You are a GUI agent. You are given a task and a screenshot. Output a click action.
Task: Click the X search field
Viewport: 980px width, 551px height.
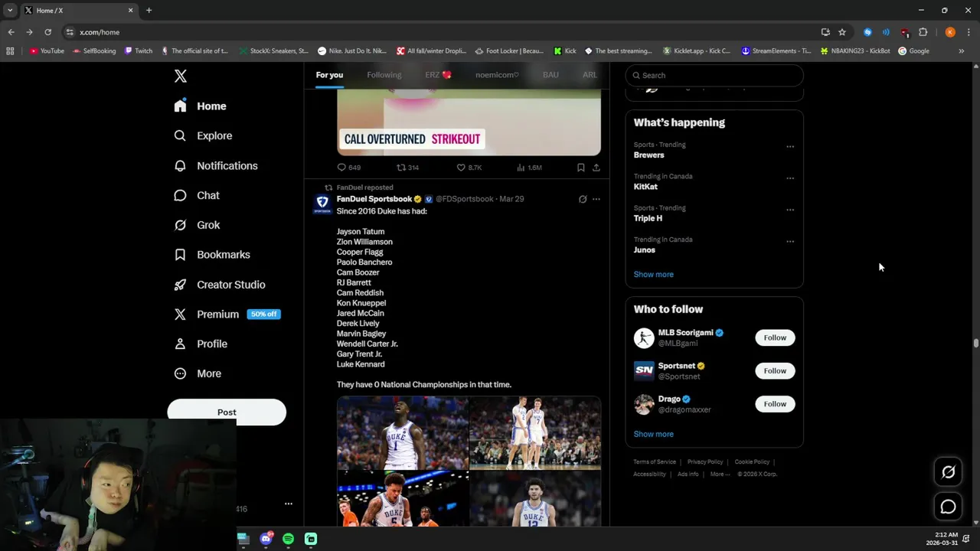714,75
